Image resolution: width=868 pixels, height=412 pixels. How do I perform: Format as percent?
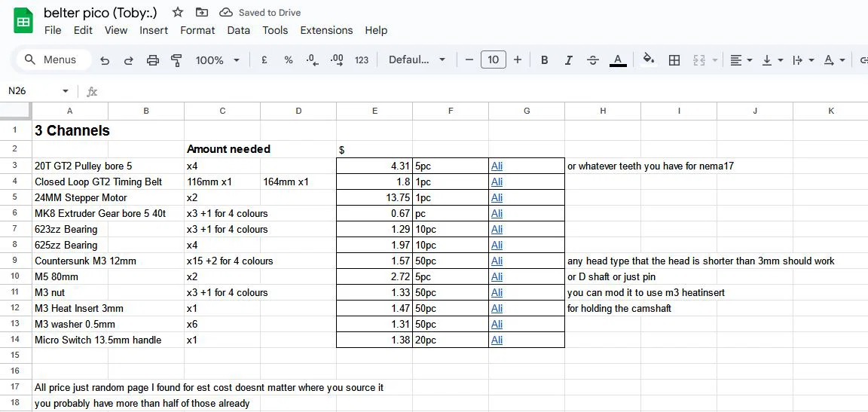point(289,60)
